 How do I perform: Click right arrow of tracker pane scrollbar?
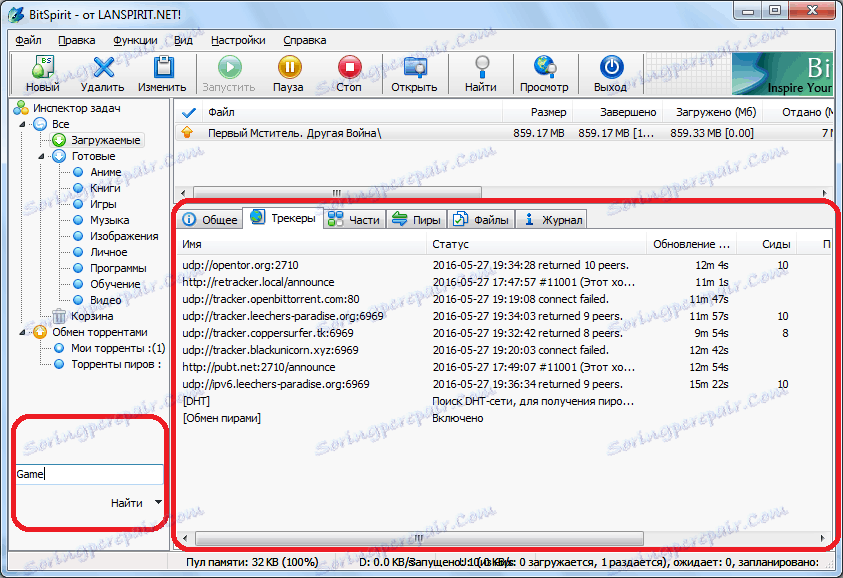click(823, 538)
